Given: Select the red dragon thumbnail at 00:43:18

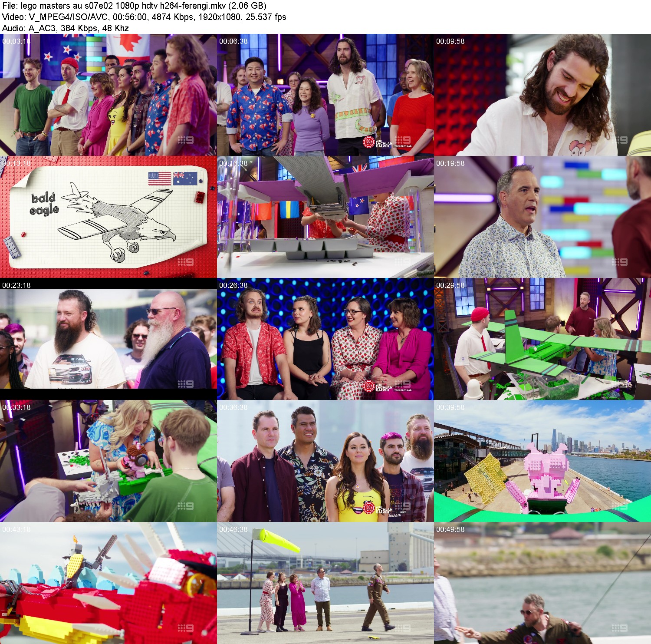Looking at the screenshot, I should (108, 583).
